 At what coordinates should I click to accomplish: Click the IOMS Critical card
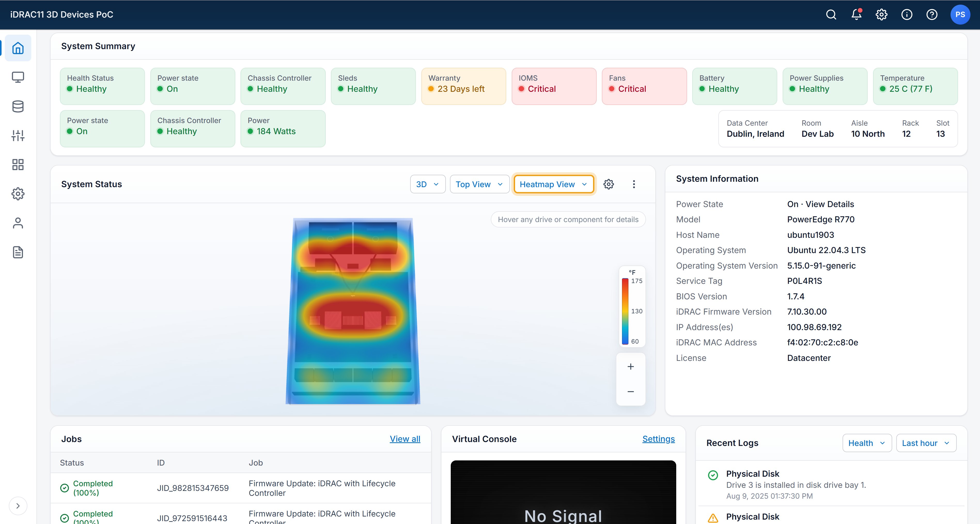tap(554, 86)
